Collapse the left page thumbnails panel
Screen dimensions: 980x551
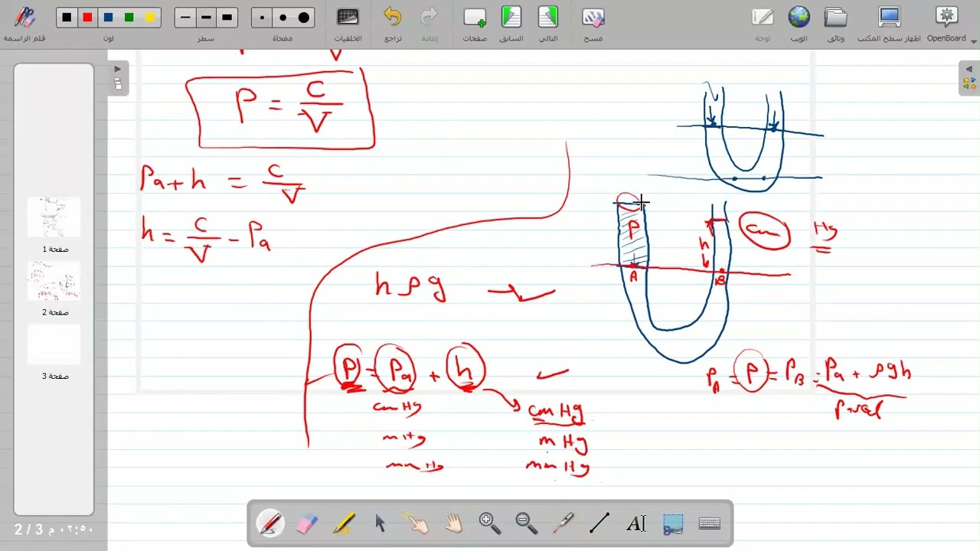coord(118,69)
